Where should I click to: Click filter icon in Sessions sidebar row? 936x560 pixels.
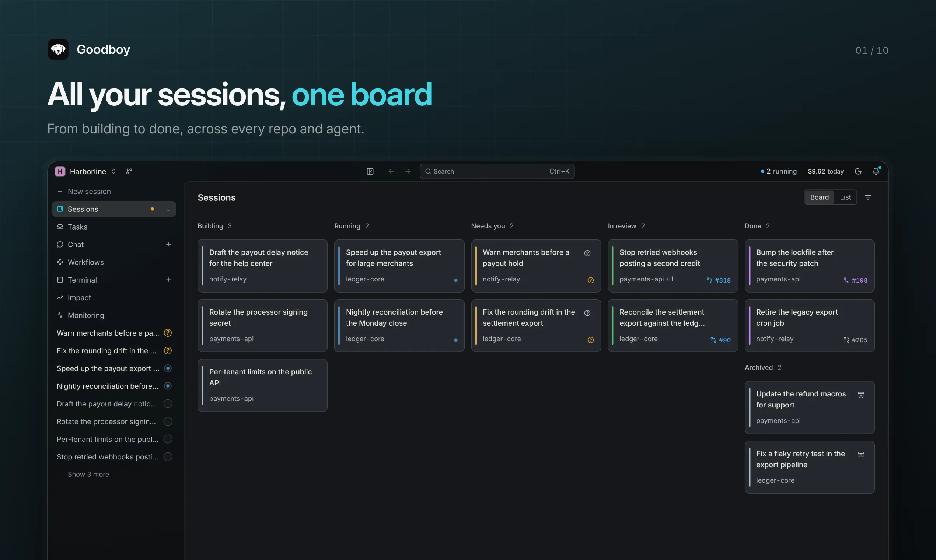tap(168, 209)
